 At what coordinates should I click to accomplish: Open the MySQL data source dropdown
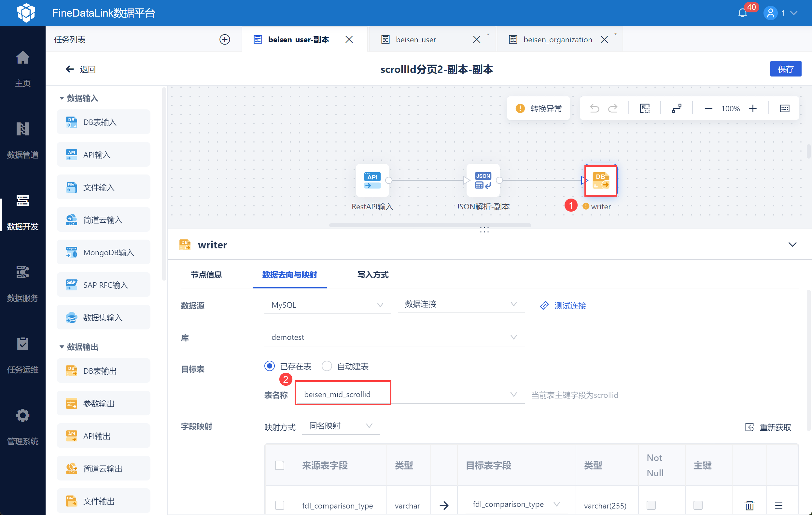(x=327, y=305)
